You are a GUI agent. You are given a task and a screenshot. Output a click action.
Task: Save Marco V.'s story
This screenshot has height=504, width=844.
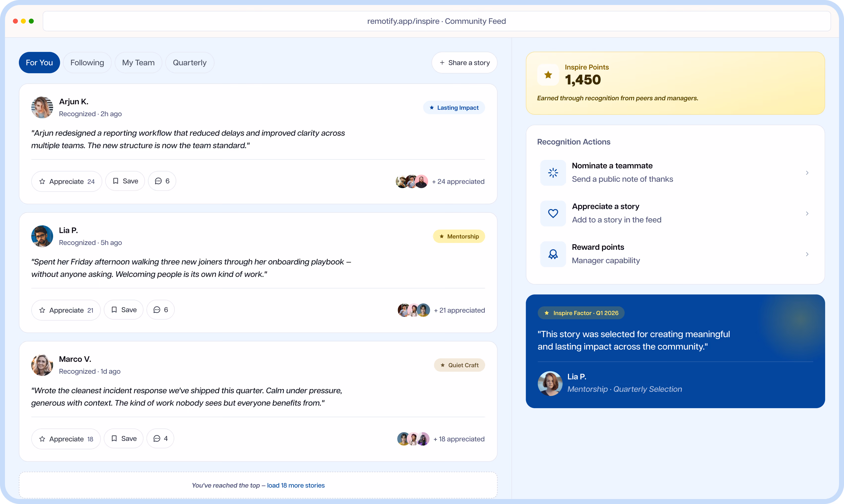click(124, 438)
